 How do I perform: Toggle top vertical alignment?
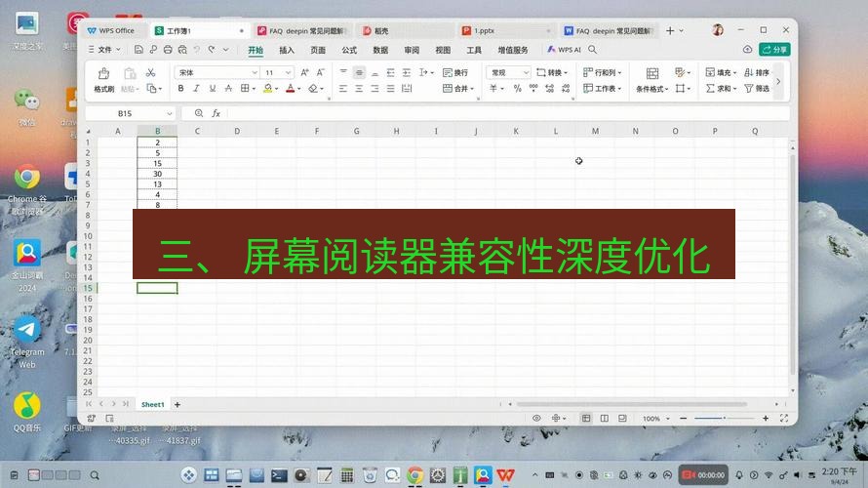pos(343,72)
